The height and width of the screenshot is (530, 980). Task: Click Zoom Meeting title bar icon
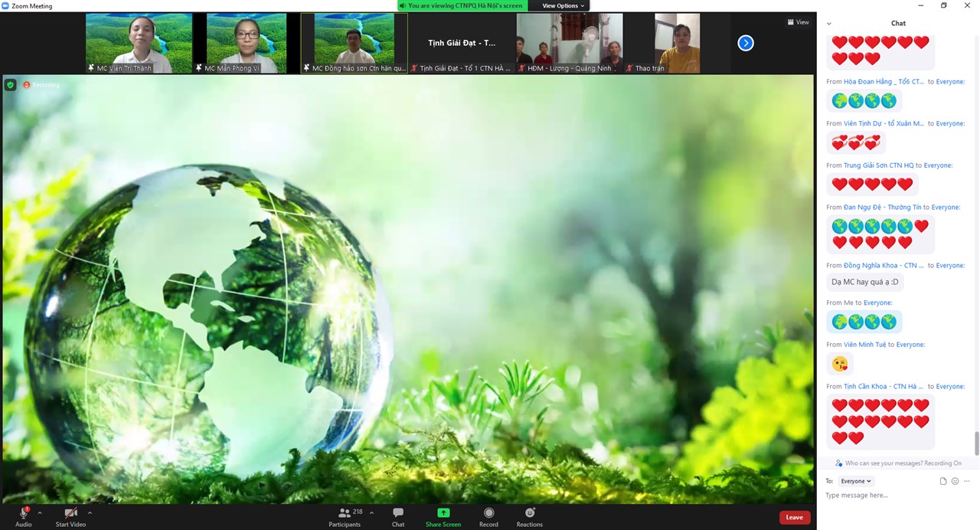[x=5, y=5]
